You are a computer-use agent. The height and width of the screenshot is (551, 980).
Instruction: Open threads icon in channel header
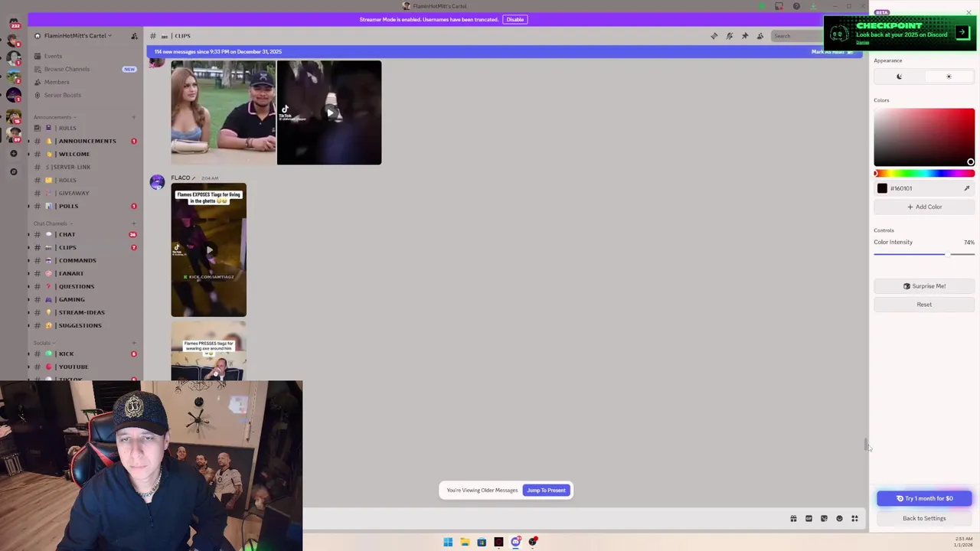point(714,36)
